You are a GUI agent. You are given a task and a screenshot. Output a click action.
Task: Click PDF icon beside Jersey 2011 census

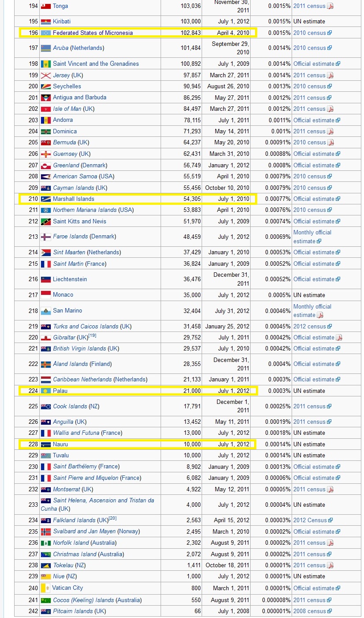click(x=330, y=75)
